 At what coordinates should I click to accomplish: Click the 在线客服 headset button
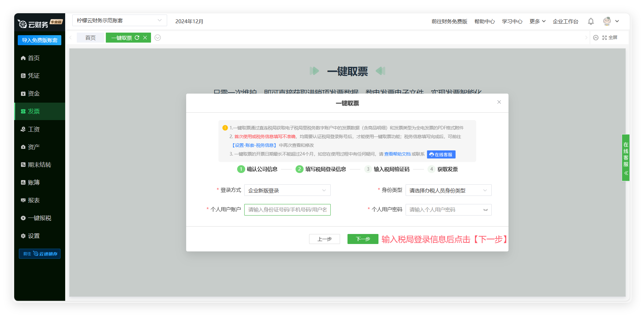tap(441, 155)
